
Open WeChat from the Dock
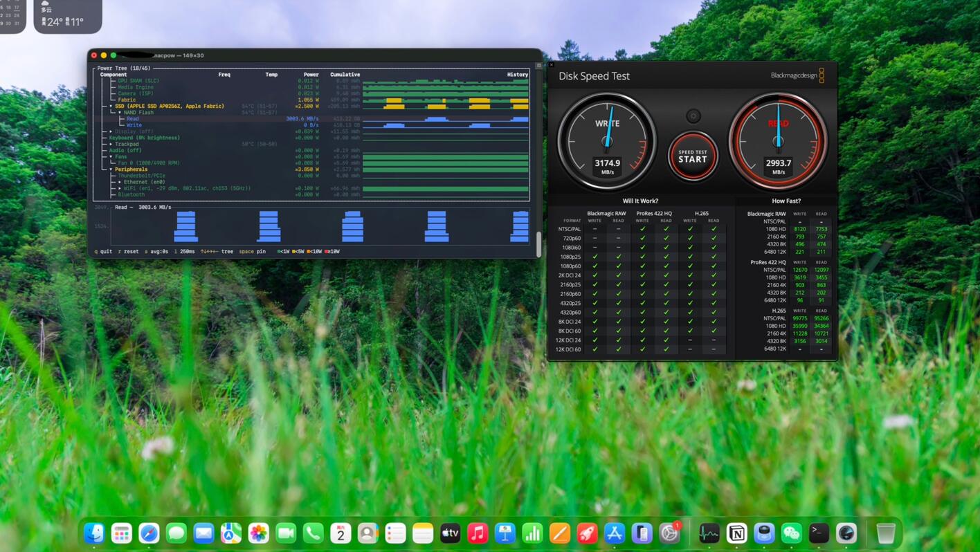[x=791, y=533]
